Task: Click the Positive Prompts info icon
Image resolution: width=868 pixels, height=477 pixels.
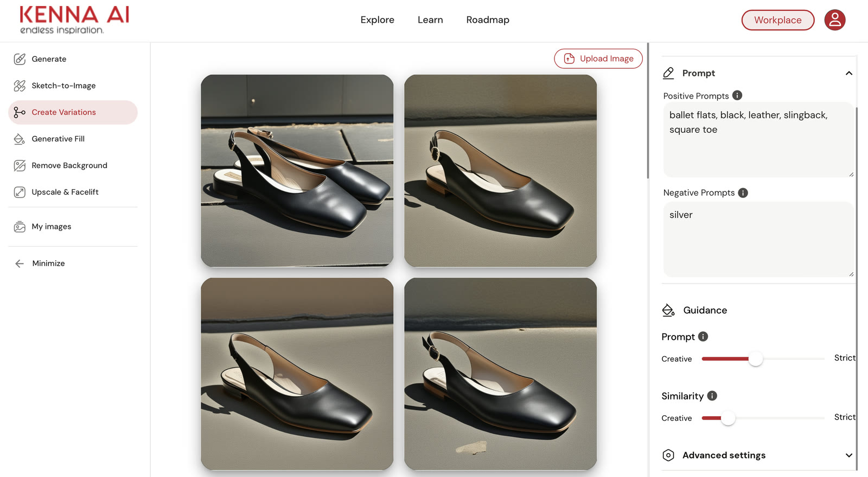Action: [737, 95]
